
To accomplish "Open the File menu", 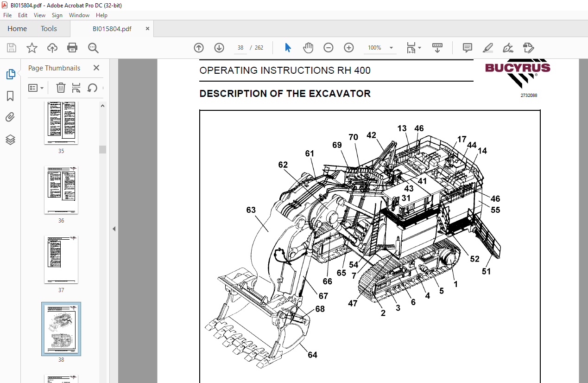I will (x=7, y=15).
